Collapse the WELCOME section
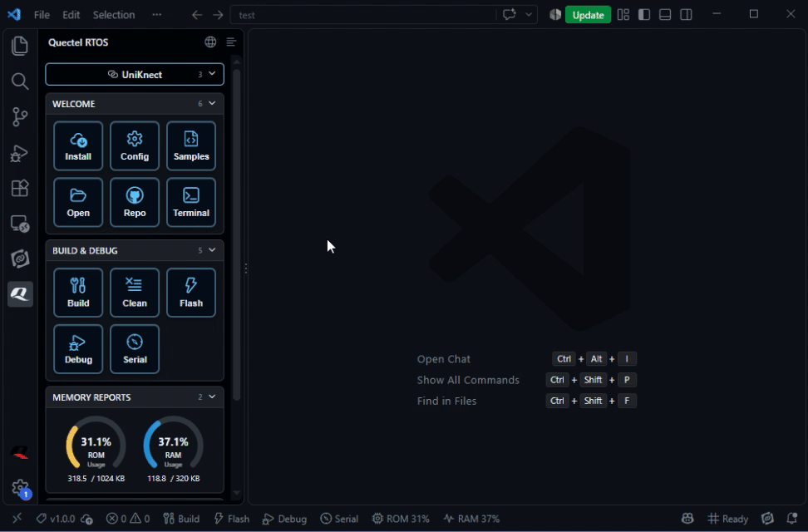 click(212, 104)
